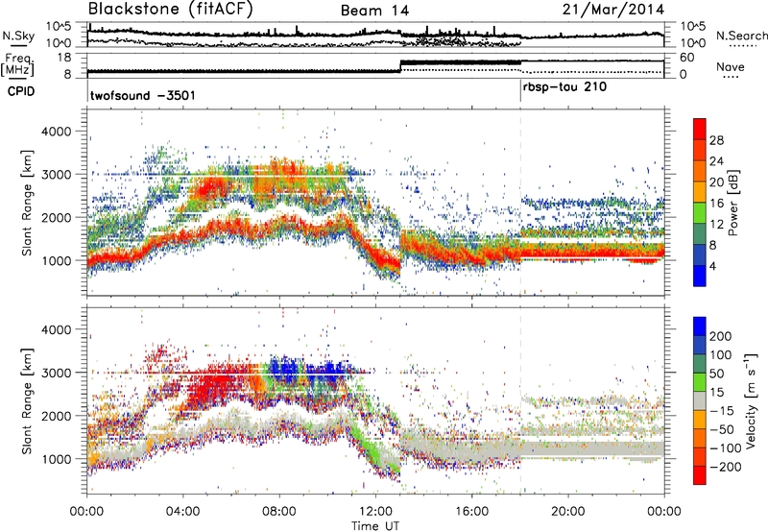Viewport: 768px width, 532px height.
Task: Click the '16:00' time axis label
Action: click(471, 512)
